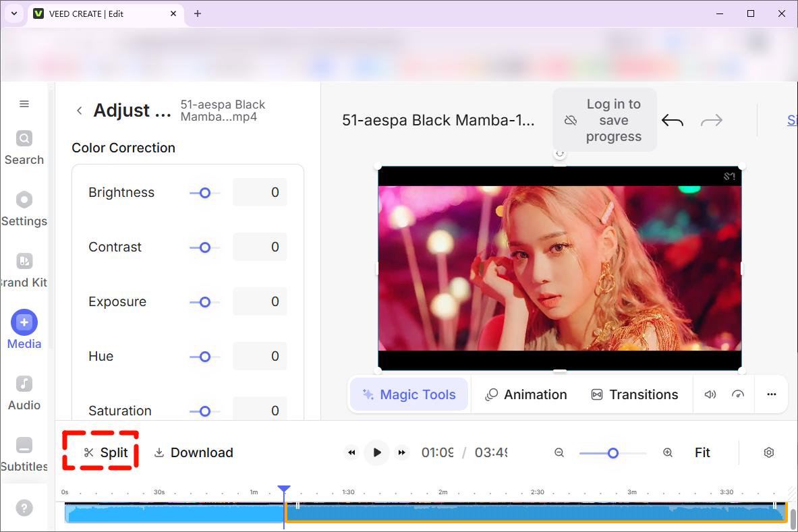Open the hamburger sidebar menu

click(x=24, y=104)
